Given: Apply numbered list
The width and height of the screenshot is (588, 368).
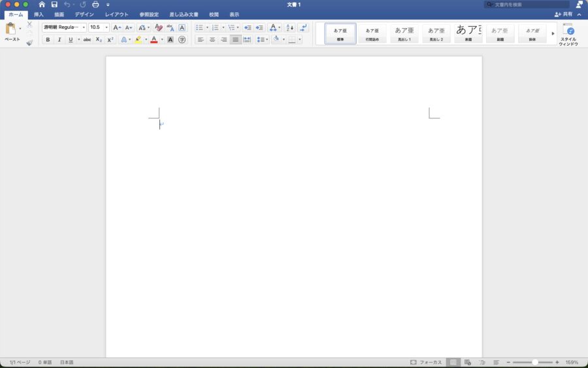Looking at the screenshot, I should pos(215,27).
